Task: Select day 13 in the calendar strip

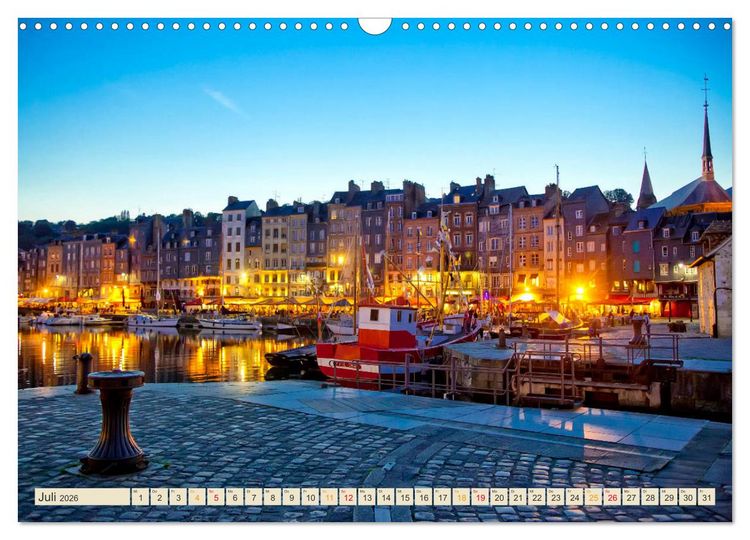Action: click(366, 496)
